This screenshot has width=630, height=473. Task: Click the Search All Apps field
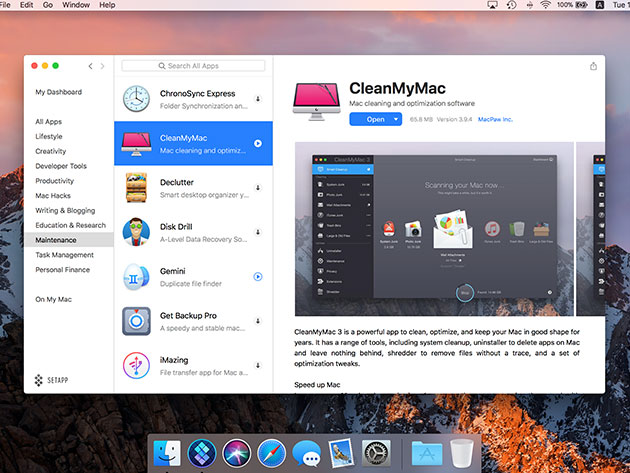coord(193,66)
